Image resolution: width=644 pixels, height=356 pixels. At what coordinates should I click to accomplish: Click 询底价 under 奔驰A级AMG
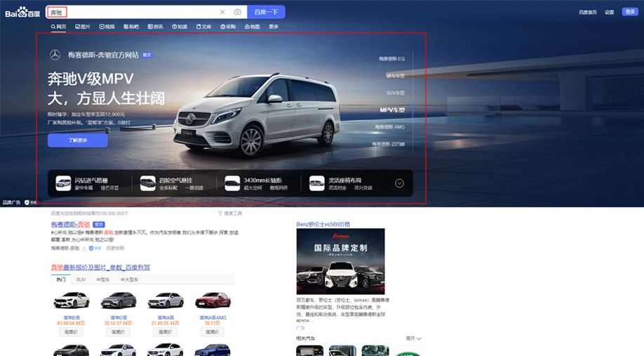point(213,331)
